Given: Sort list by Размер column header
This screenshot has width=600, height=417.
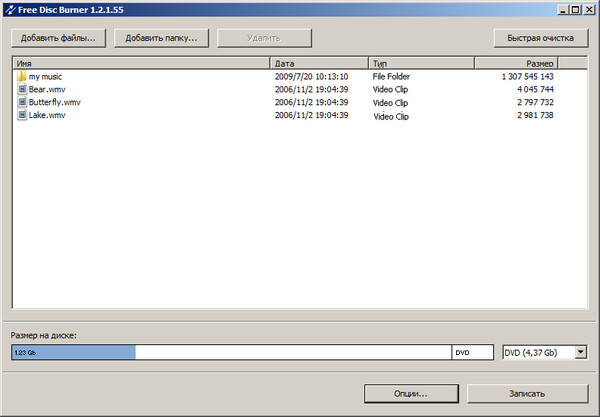Looking at the screenshot, I should [x=516, y=63].
